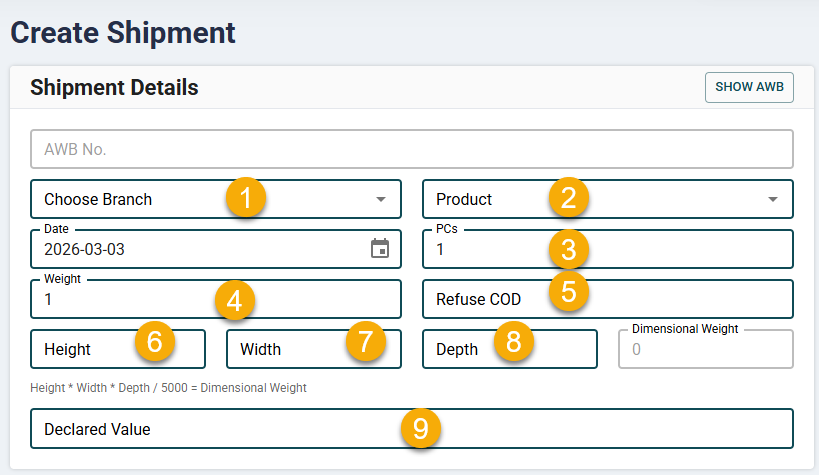
Task: Open the calendar picker in Date field
Action: pyautogui.click(x=380, y=249)
